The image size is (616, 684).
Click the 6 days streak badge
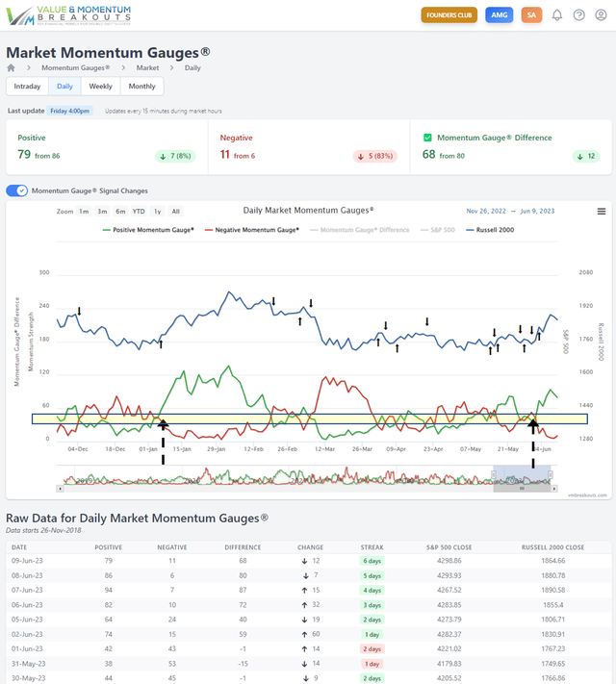372,561
